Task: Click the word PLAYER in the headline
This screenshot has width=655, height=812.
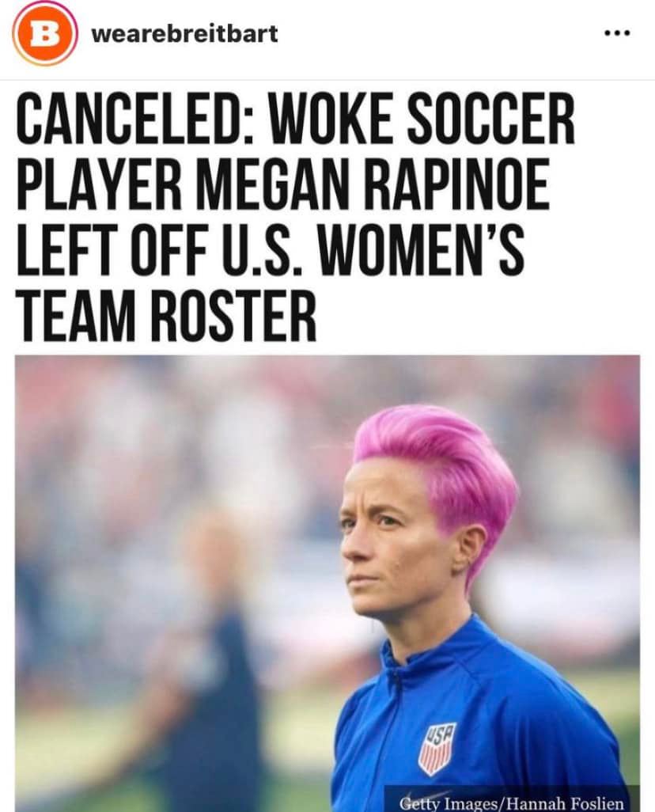Action: point(99,184)
